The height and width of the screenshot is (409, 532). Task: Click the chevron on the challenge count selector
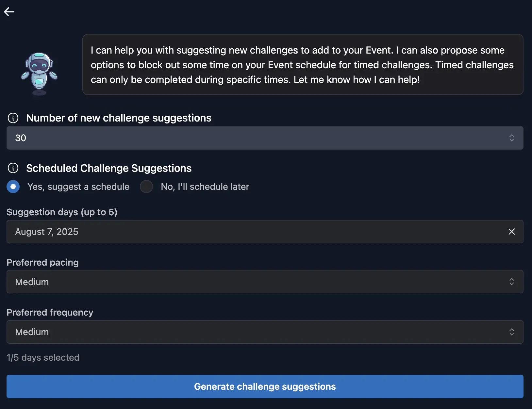pos(512,138)
